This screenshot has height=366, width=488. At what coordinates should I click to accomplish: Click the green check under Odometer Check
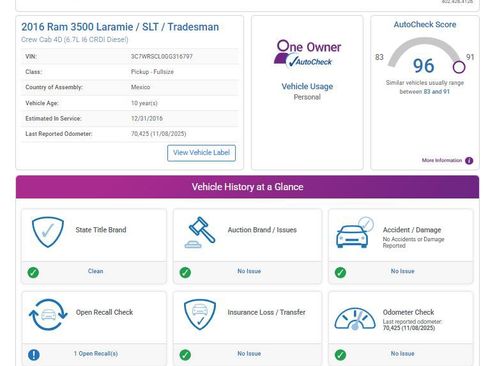[340, 355]
